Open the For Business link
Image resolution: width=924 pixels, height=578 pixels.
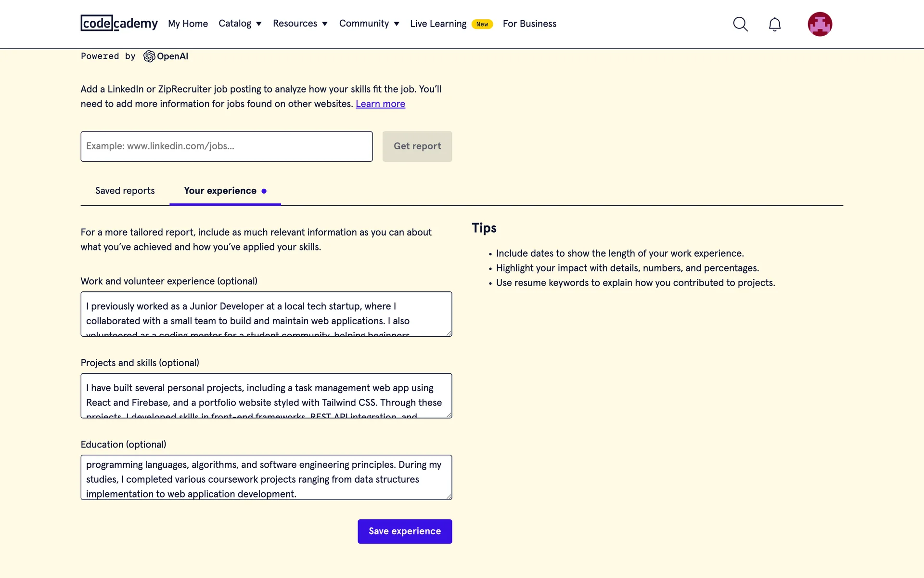click(x=529, y=24)
